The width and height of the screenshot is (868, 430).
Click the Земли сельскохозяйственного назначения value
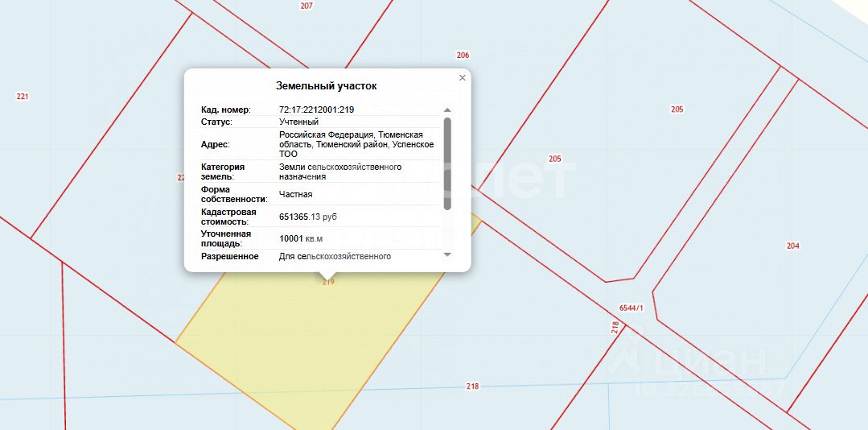[x=339, y=172]
